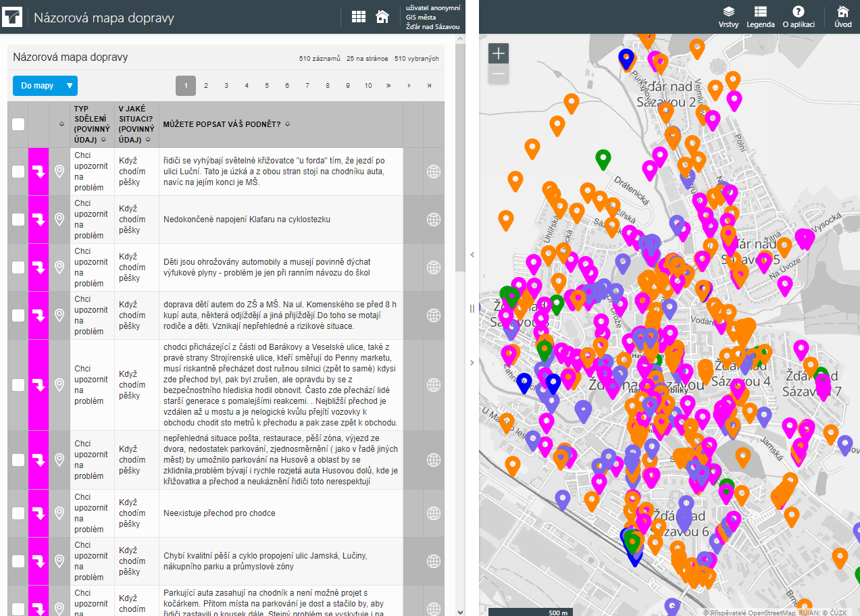The width and height of the screenshot is (860, 616).
Task: Open globe icon for 'Chybí kvalitní pěší' row
Action: (x=434, y=561)
